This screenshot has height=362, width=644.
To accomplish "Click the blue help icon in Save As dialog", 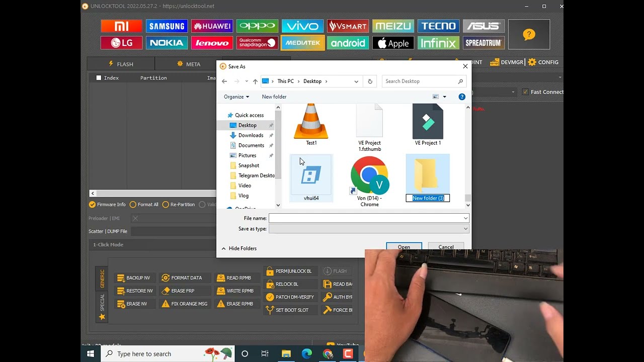I will (x=462, y=97).
